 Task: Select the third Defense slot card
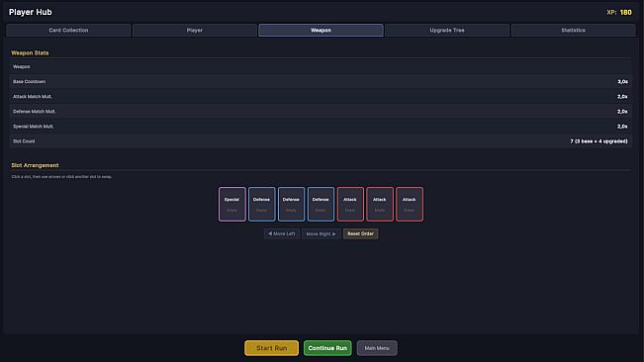[321, 205]
